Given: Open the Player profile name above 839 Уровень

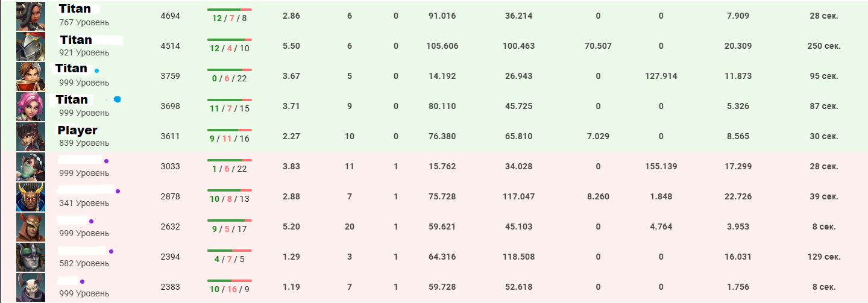Looking at the screenshot, I should (x=77, y=130).
